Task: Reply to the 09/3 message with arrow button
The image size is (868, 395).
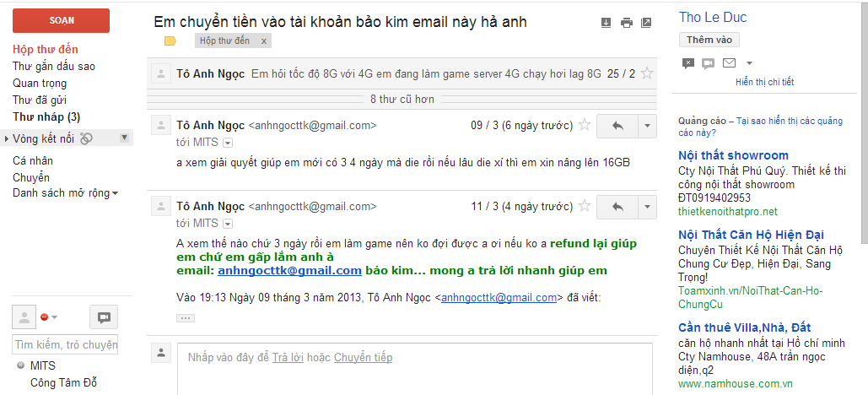Action: [617, 127]
